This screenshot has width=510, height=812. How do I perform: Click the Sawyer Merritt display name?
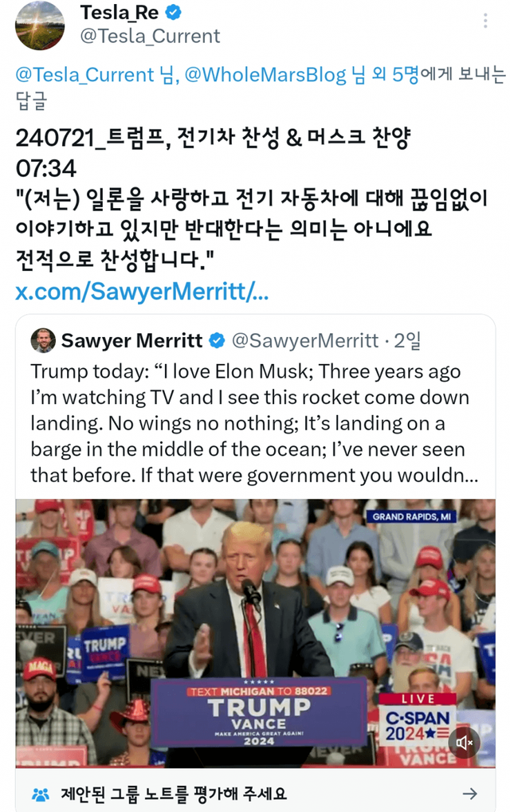[131, 341]
